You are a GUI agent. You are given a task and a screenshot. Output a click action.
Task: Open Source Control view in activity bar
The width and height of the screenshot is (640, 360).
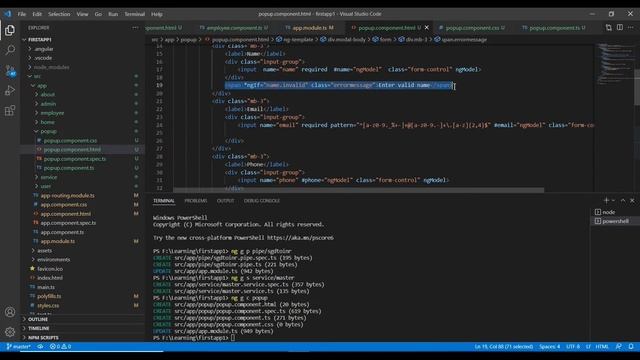[x=10, y=70]
